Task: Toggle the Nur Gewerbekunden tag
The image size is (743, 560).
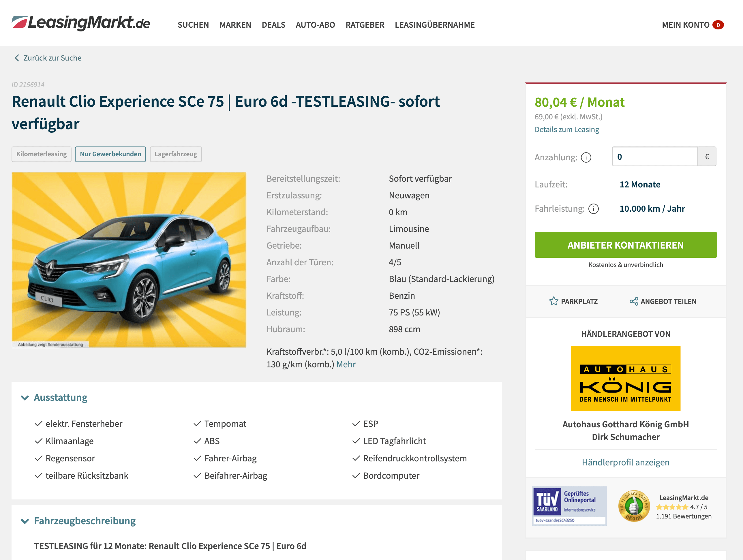Action: (110, 154)
